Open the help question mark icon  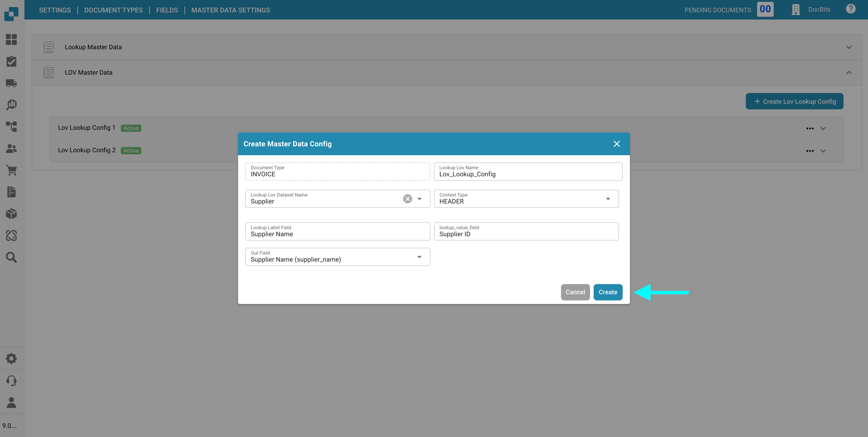[x=850, y=9]
